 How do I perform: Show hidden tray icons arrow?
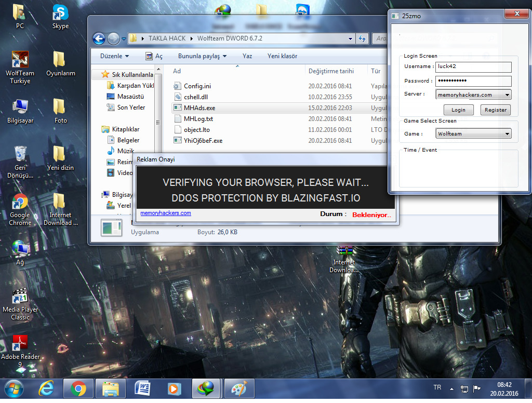[x=451, y=389]
